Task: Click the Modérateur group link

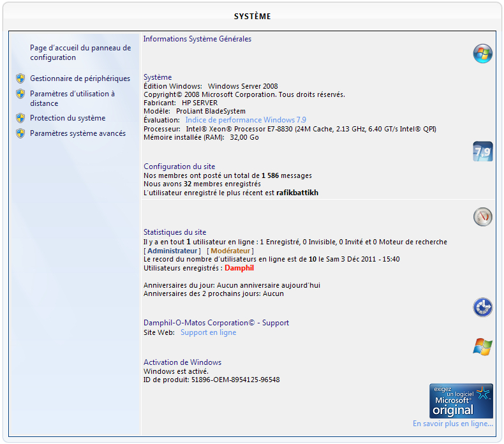Action: pos(230,251)
